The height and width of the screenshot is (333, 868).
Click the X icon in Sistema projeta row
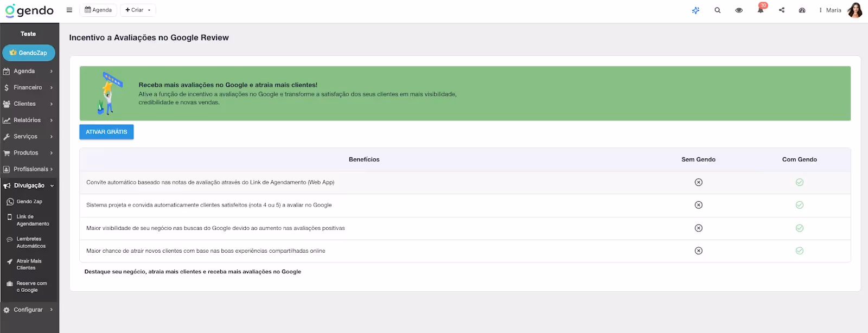(x=699, y=205)
